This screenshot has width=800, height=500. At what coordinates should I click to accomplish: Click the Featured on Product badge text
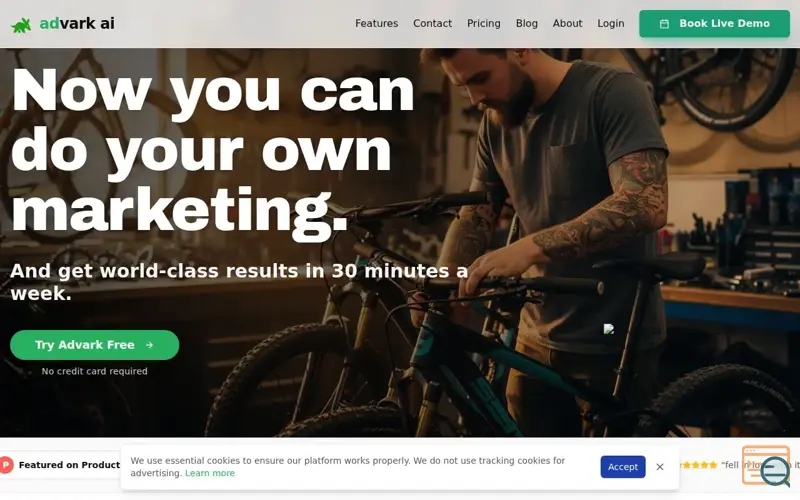[x=69, y=465]
